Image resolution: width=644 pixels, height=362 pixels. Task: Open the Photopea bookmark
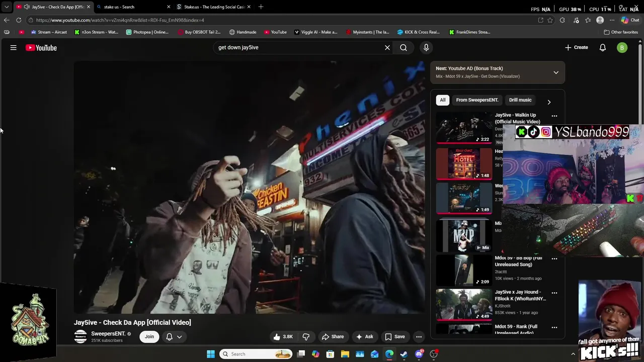147,32
